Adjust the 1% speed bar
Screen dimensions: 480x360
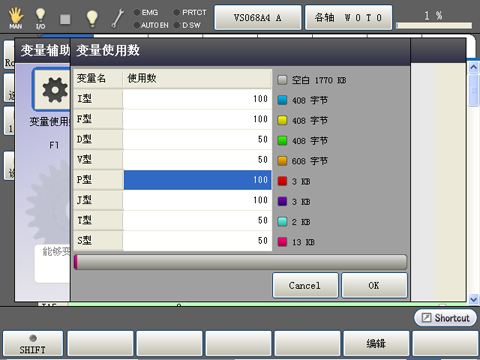pos(434,26)
